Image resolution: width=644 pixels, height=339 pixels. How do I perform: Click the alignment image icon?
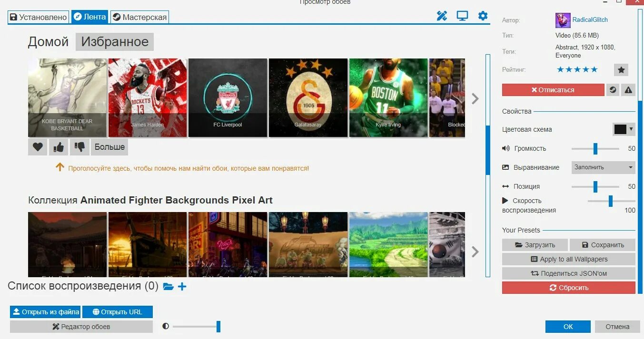coord(505,167)
